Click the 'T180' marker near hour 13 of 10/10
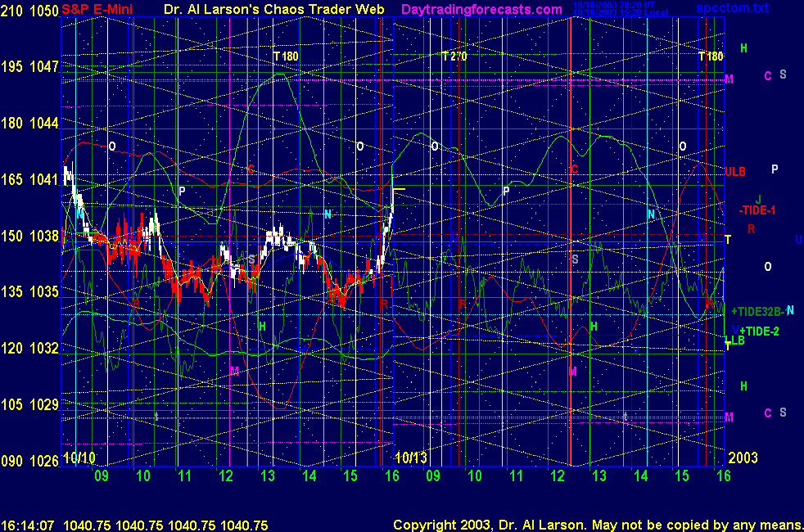 point(286,56)
